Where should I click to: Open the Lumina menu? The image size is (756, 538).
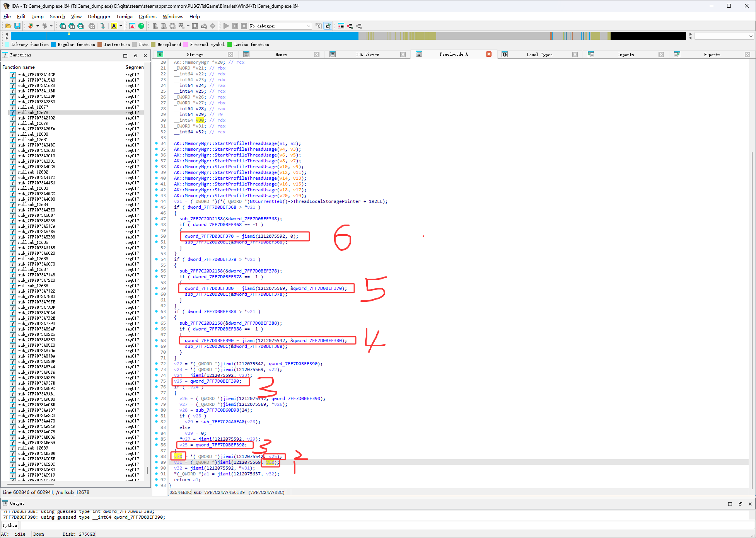pyautogui.click(x=125, y=17)
